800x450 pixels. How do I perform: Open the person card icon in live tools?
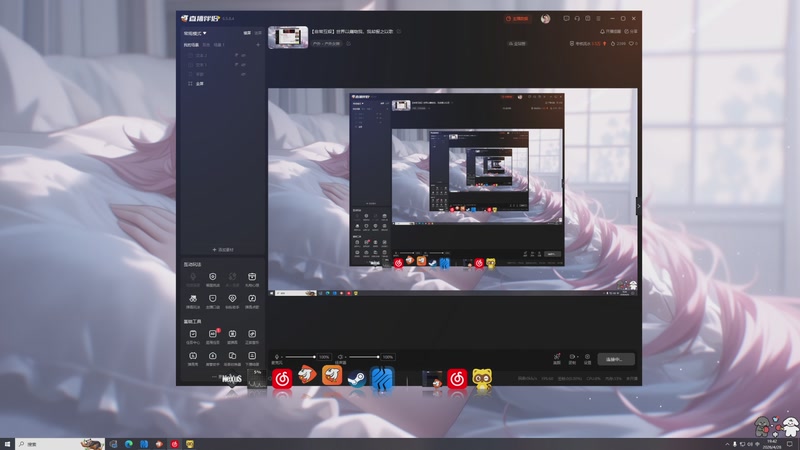[252, 358]
